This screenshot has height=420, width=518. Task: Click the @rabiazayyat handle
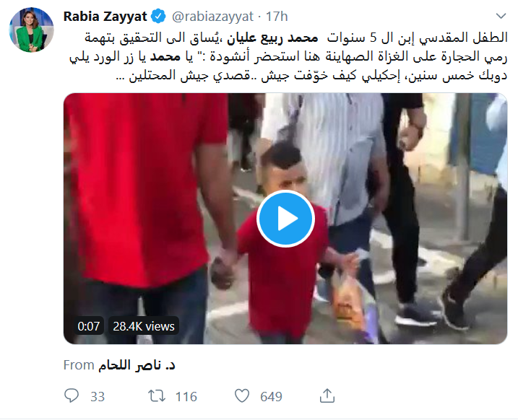pos(212,17)
